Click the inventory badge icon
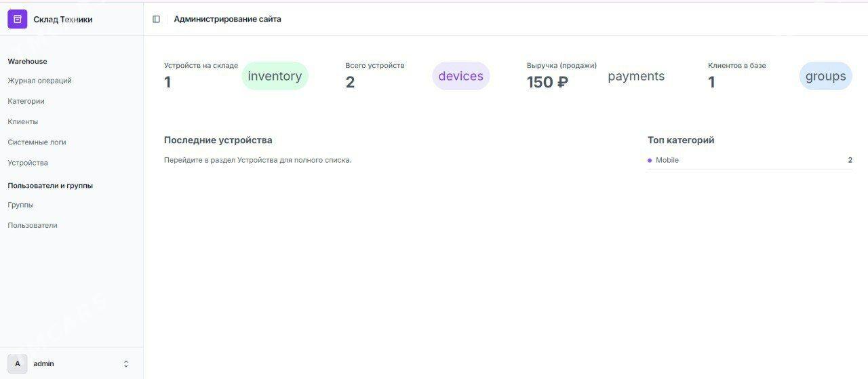This screenshot has height=379, width=868. pyautogui.click(x=275, y=76)
